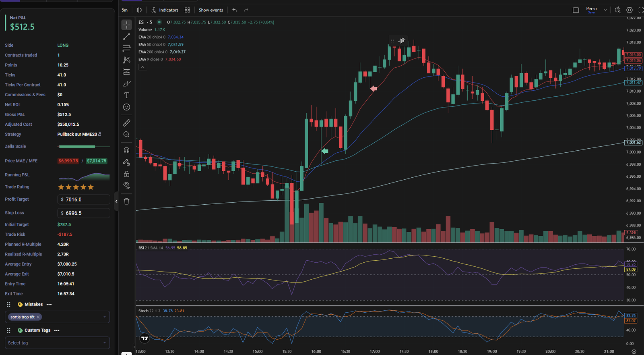Open the 5m timeframe selector
Screen dimensions: 644x355
point(125,10)
